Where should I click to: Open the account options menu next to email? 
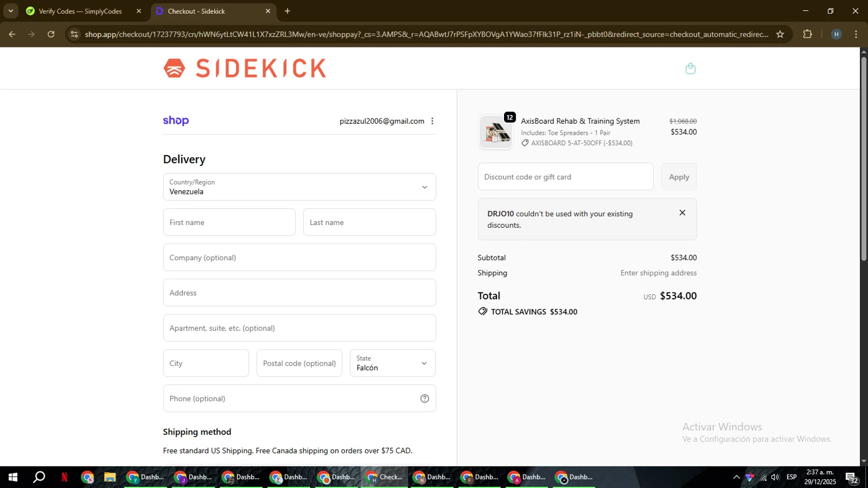pos(432,121)
